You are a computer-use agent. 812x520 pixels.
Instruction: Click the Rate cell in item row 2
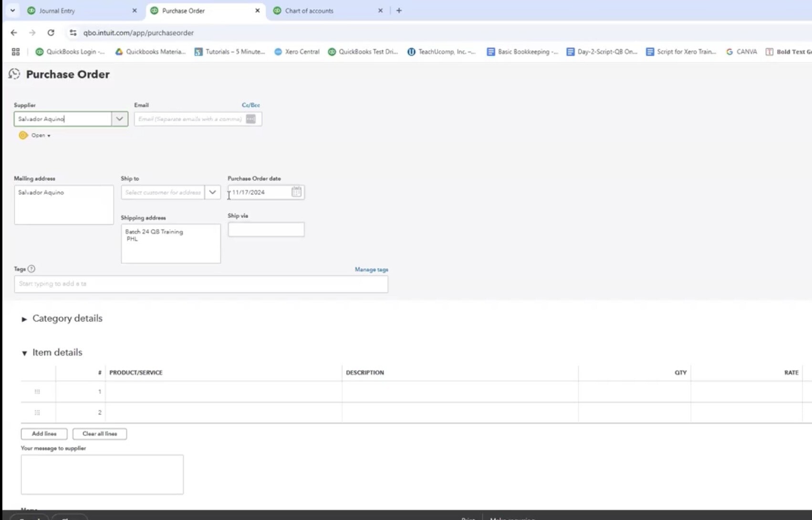point(747,413)
